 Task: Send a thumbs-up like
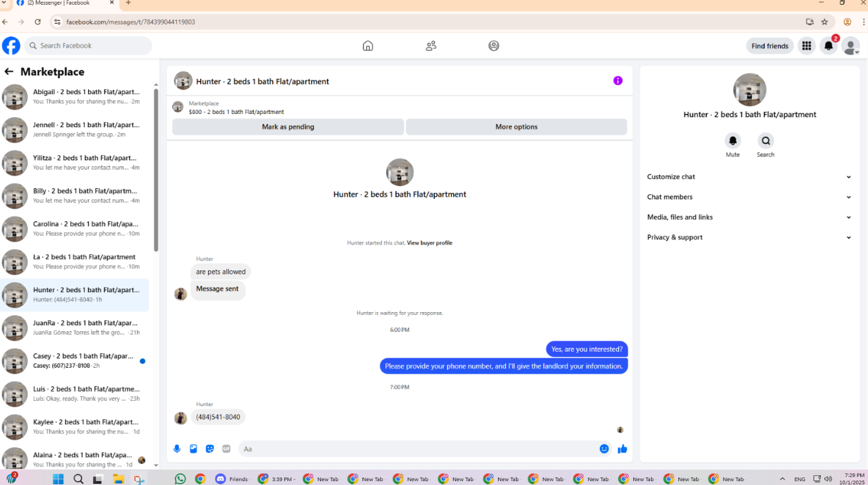click(x=622, y=449)
